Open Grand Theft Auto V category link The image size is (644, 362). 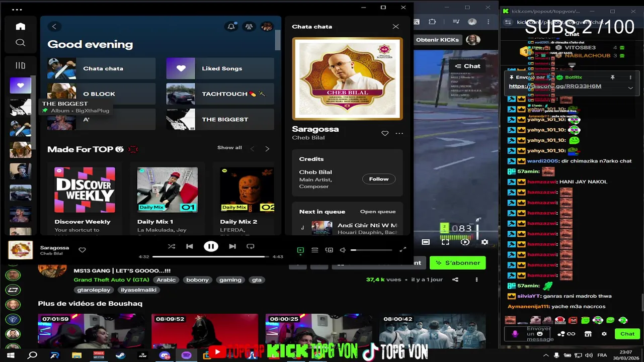point(111,280)
